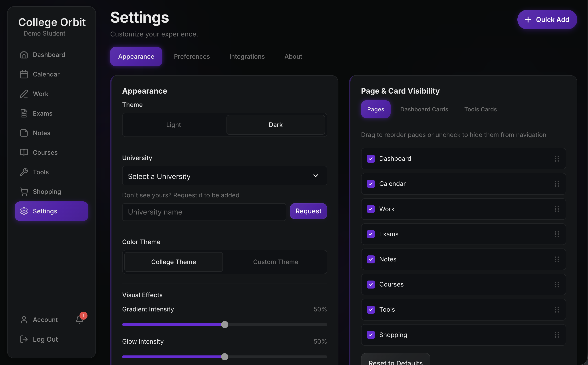The image size is (588, 365).
Task: Click the Gradient Intensity slider handle
Action: point(224,325)
